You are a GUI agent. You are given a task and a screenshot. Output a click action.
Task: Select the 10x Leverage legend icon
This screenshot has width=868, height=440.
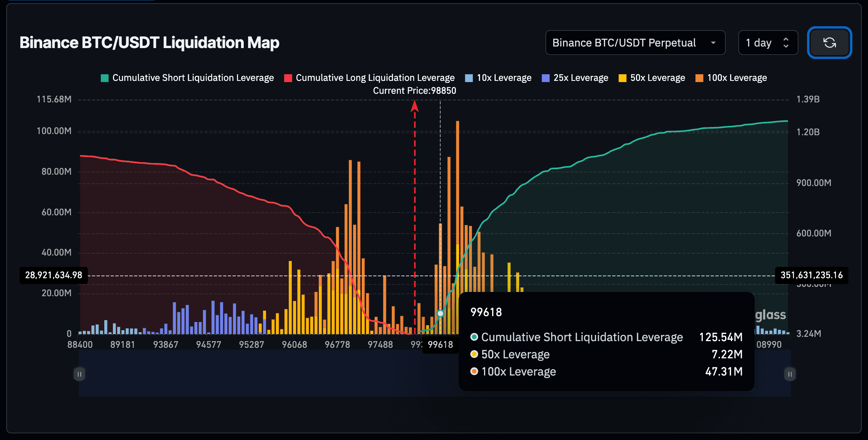coord(469,78)
